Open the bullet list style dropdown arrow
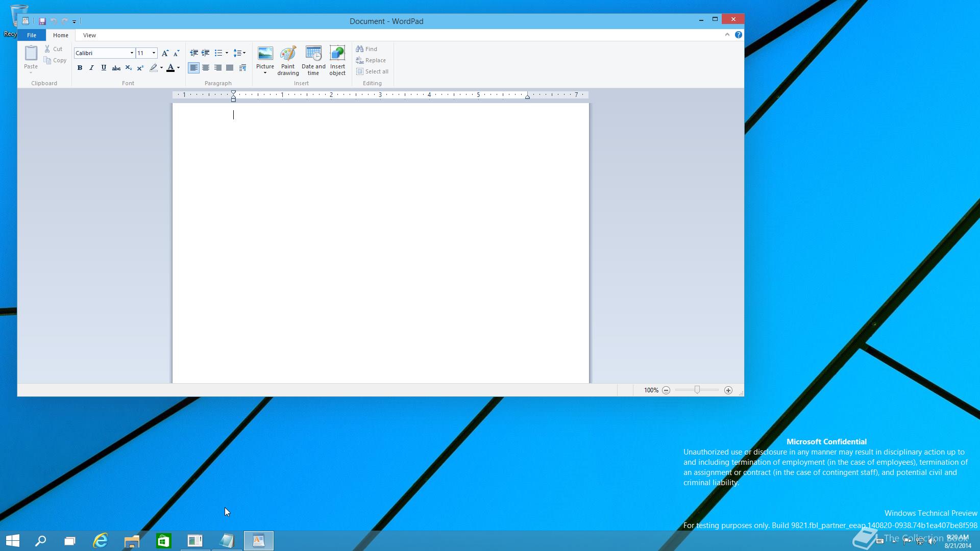Screen dimensions: 980x551 click(x=227, y=53)
